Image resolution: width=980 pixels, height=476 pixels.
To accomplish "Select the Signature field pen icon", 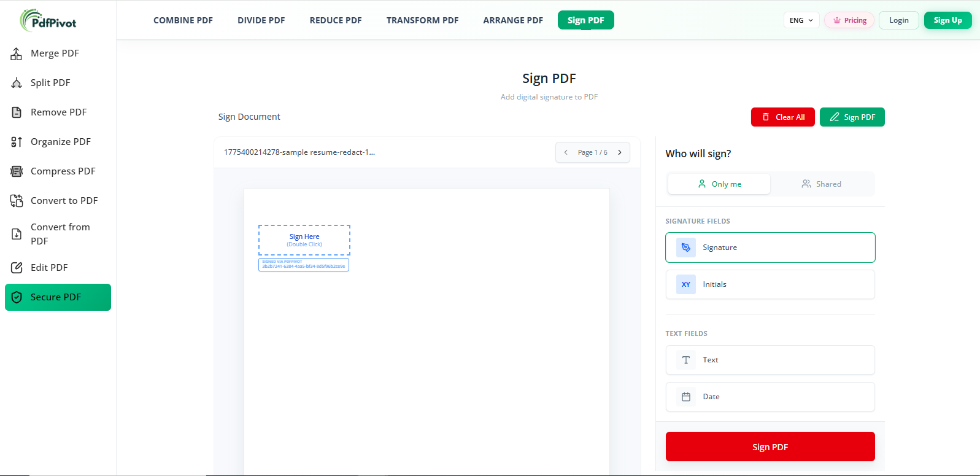I will [685, 248].
